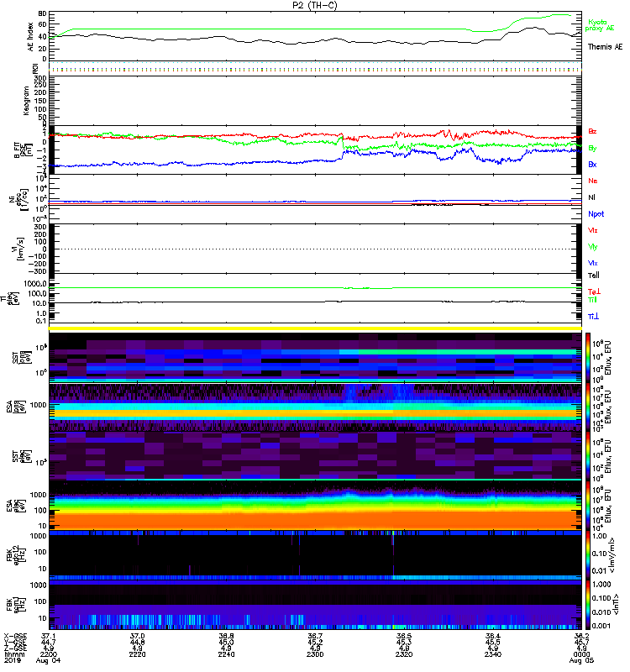This screenshot has width=630, height=672.
Task: Click the 0000 time axis label
Action: pos(581,654)
